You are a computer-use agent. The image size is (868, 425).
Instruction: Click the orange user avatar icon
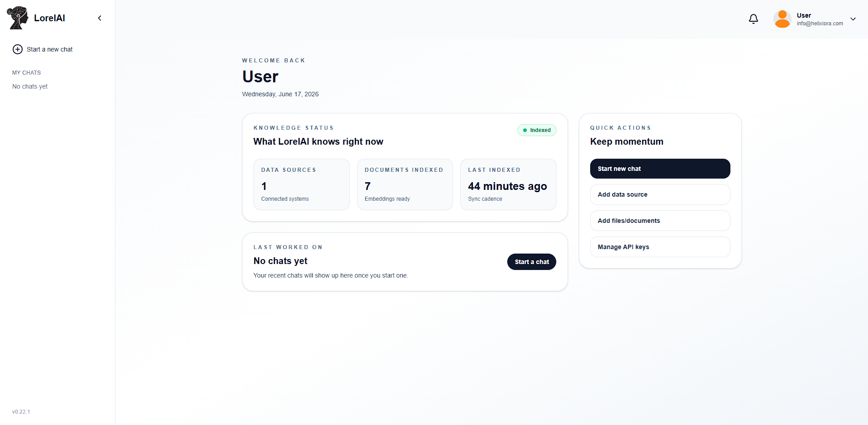pyautogui.click(x=782, y=19)
